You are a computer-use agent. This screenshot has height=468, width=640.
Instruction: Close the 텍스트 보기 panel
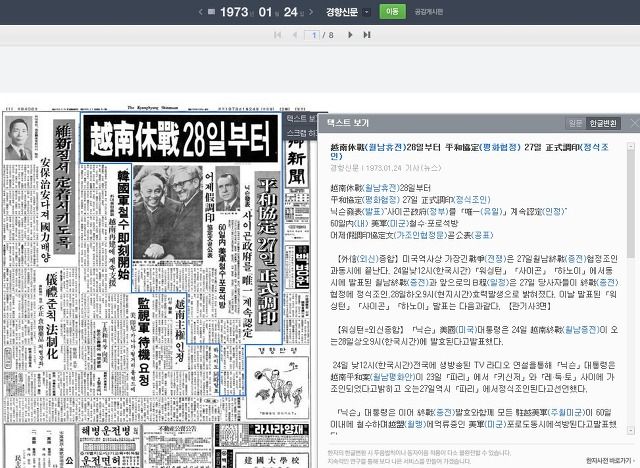(635, 123)
